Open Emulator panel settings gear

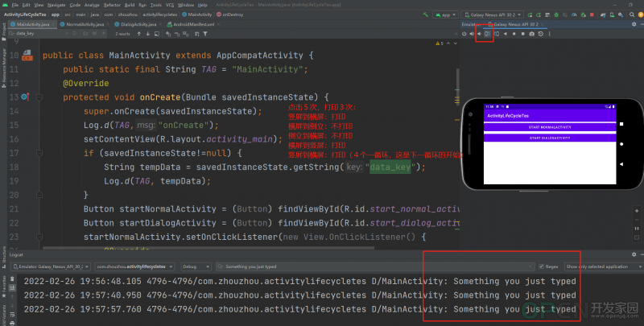(x=634, y=24)
